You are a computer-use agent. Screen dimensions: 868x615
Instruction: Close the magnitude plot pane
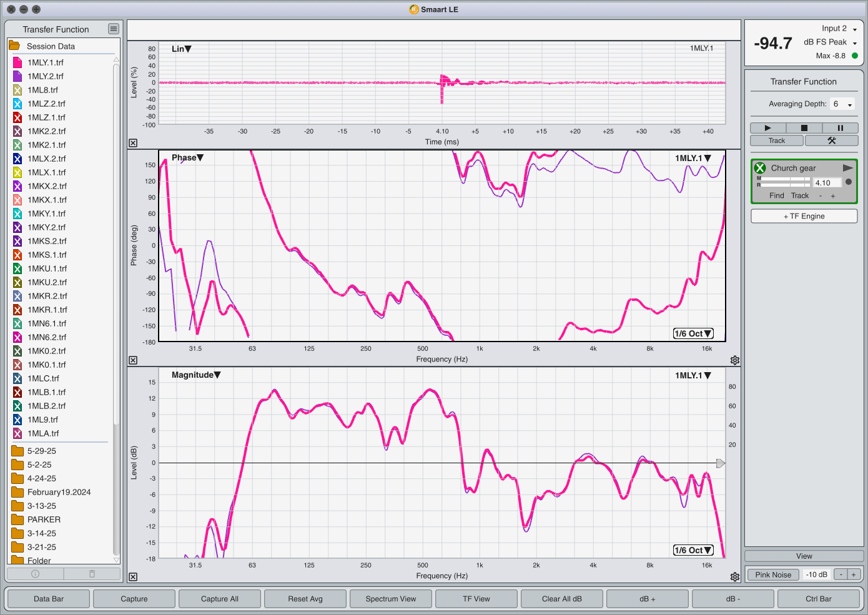[x=133, y=577]
